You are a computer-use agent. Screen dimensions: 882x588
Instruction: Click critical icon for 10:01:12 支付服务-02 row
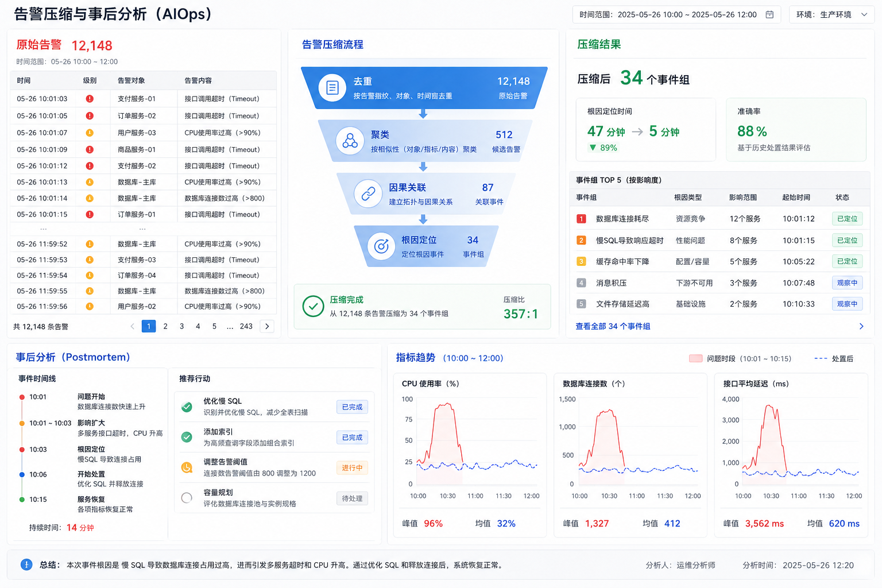[x=90, y=166]
